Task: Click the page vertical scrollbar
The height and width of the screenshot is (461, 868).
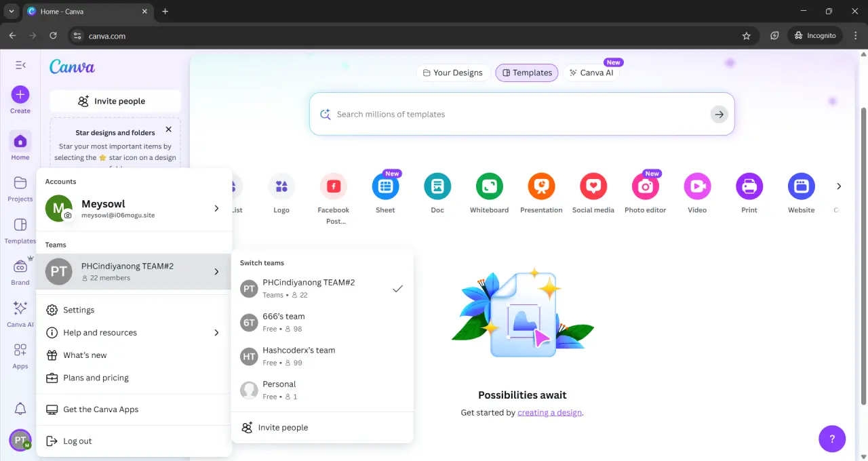Action: click(863, 258)
